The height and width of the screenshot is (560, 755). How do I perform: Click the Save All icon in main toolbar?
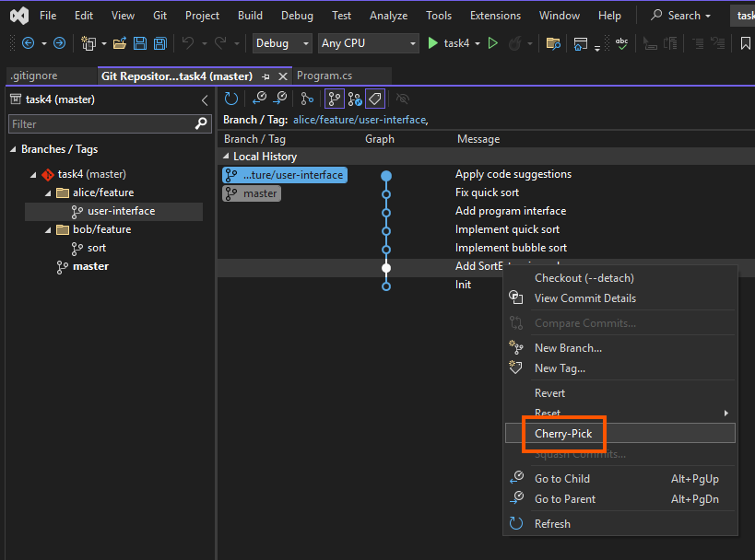[x=160, y=43]
